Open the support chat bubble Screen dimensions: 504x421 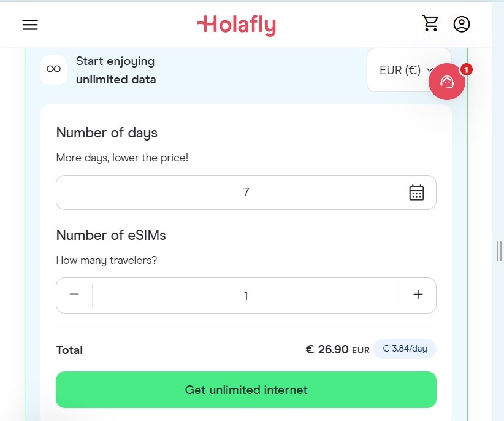point(447,82)
